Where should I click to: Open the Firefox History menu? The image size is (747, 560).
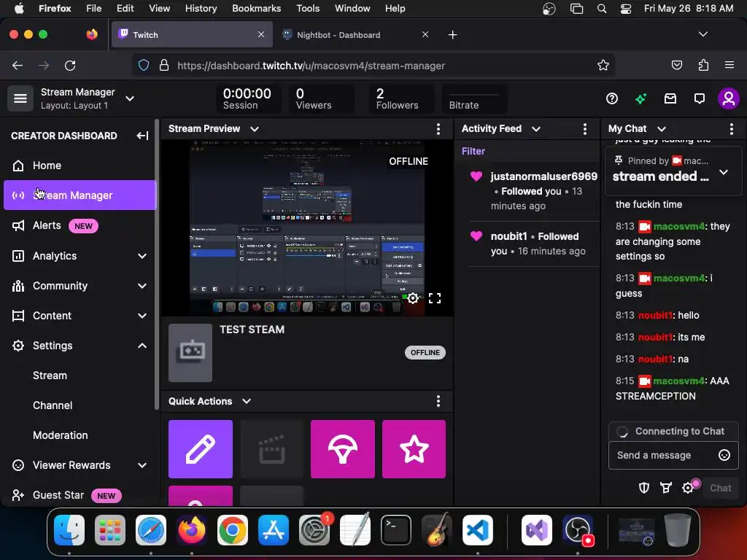click(201, 9)
